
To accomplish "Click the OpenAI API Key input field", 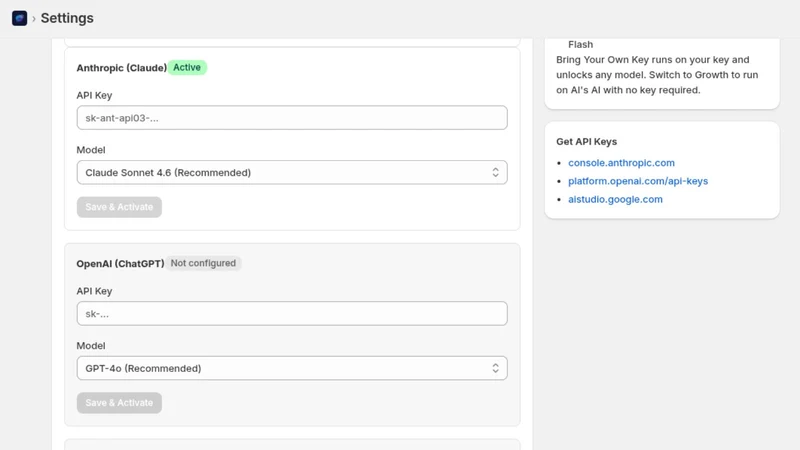I will click(292, 314).
